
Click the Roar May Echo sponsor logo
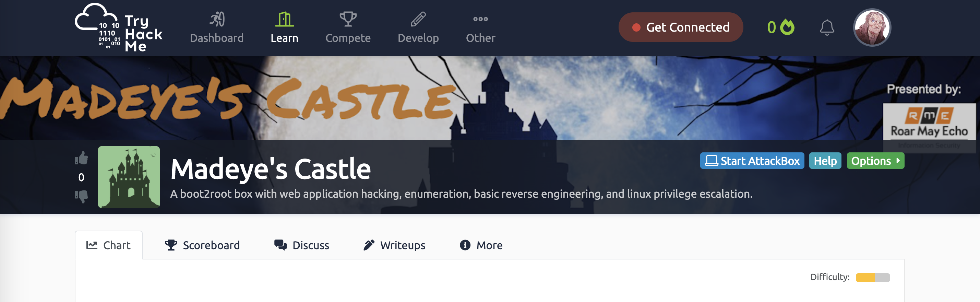[x=929, y=128]
